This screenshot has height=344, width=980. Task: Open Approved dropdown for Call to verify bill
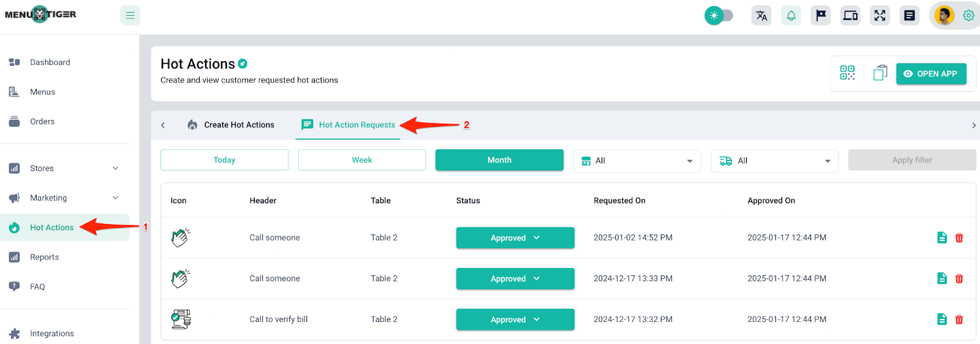click(515, 320)
